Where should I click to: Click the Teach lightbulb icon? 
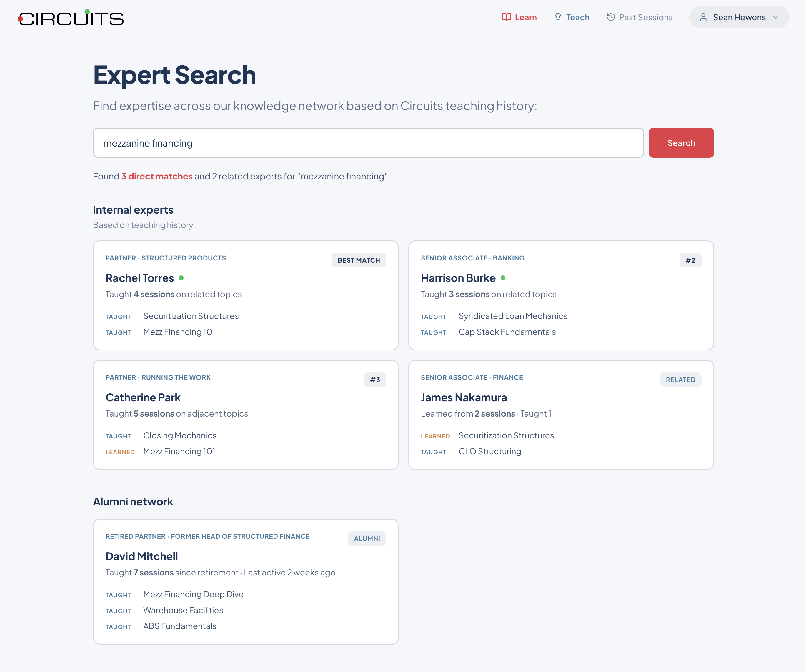(558, 17)
